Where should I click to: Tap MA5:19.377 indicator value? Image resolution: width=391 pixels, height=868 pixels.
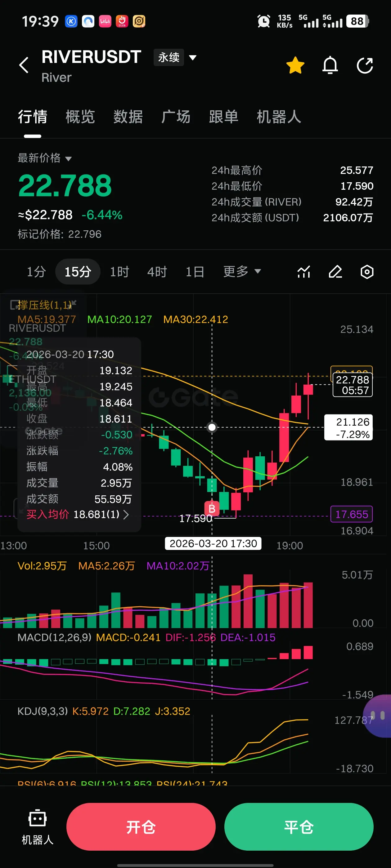47,319
